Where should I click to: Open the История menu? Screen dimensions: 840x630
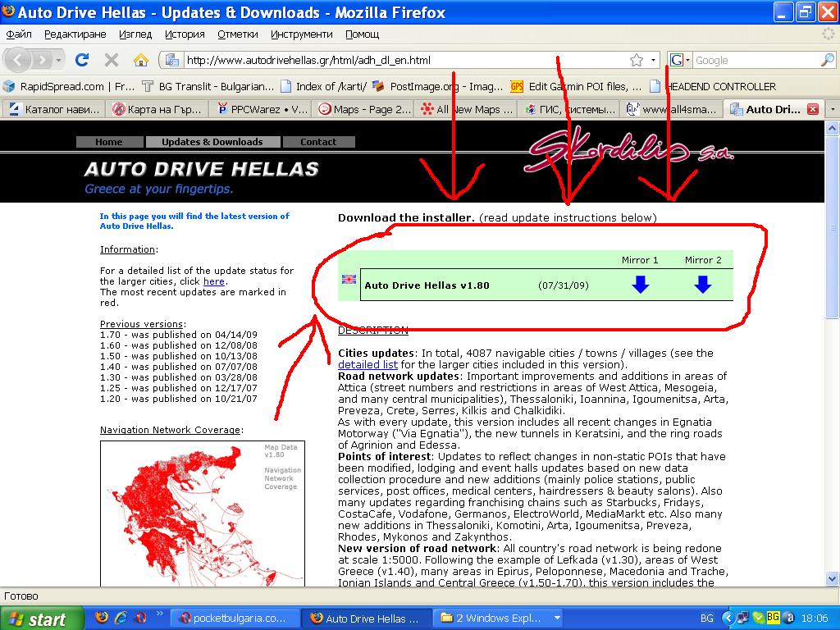185,34
